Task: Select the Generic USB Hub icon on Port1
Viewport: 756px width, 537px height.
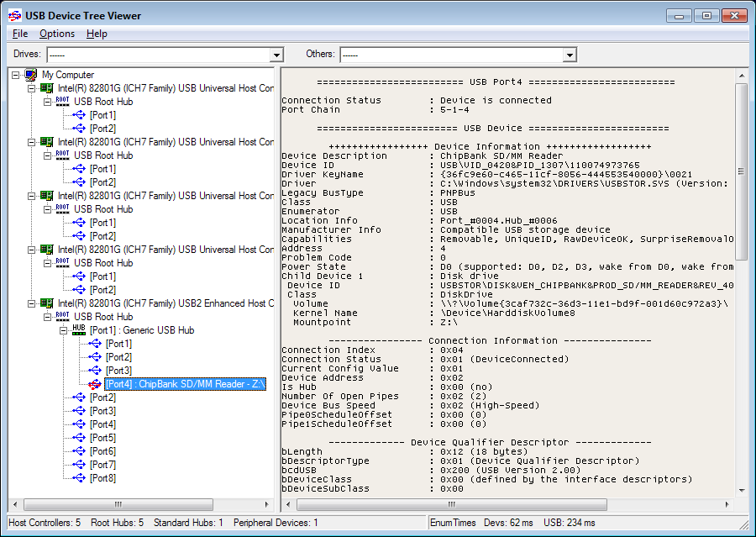Action: coord(79,330)
